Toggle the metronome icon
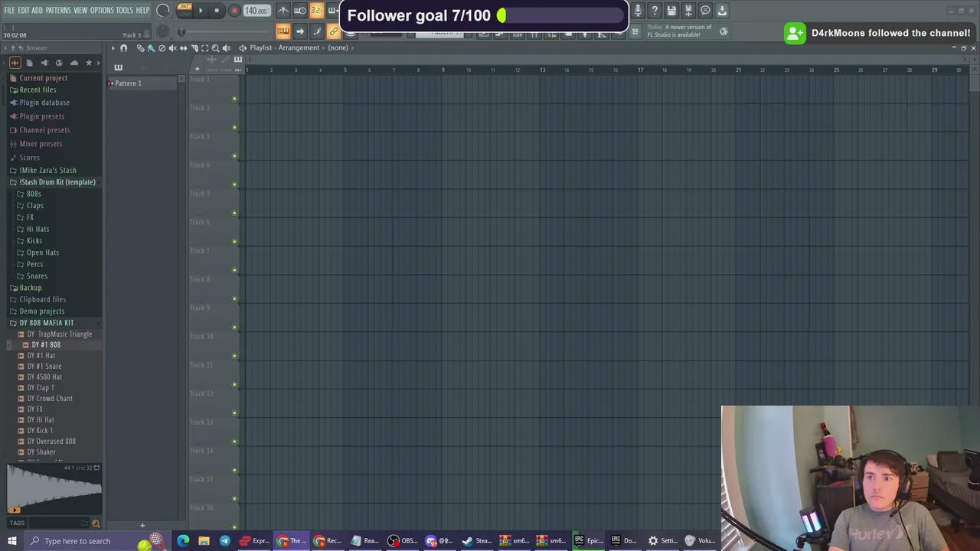The image size is (980, 551). 283,11
